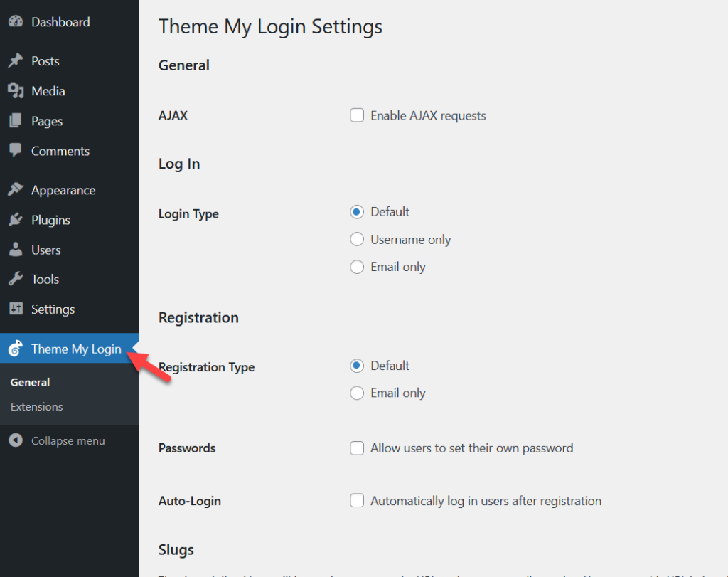Image resolution: width=728 pixels, height=577 pixels.
Task: Open Theme My Login menu item
Action: coord(70,349)
